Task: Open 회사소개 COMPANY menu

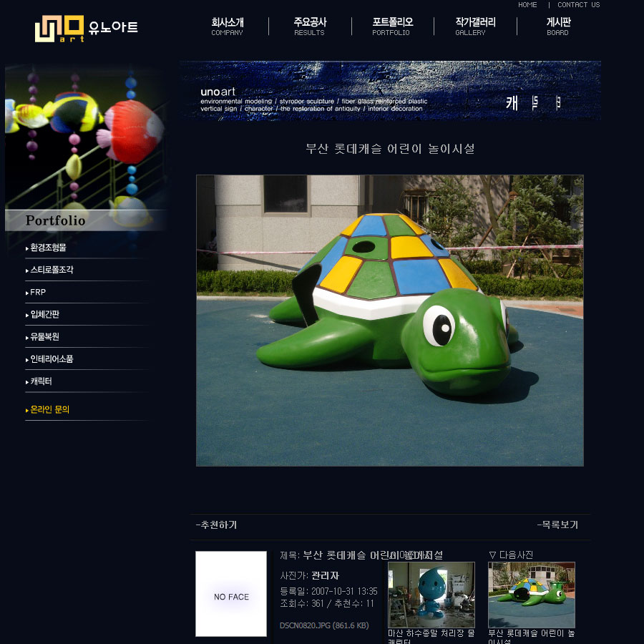Action: pos(228,26)
